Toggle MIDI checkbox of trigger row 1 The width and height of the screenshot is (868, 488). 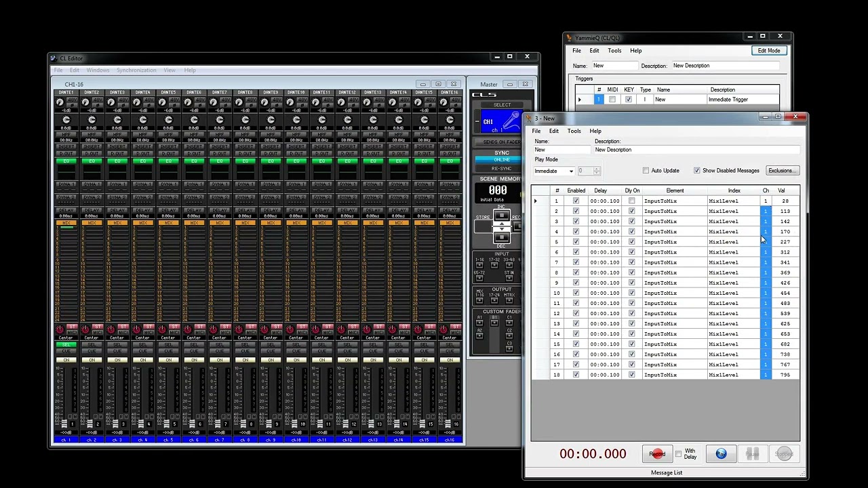coord(612,100)
